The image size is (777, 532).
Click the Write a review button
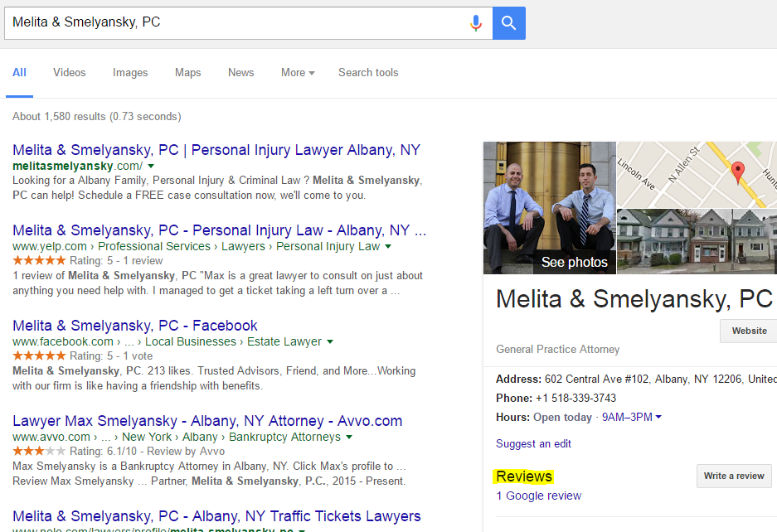point(734,476)
